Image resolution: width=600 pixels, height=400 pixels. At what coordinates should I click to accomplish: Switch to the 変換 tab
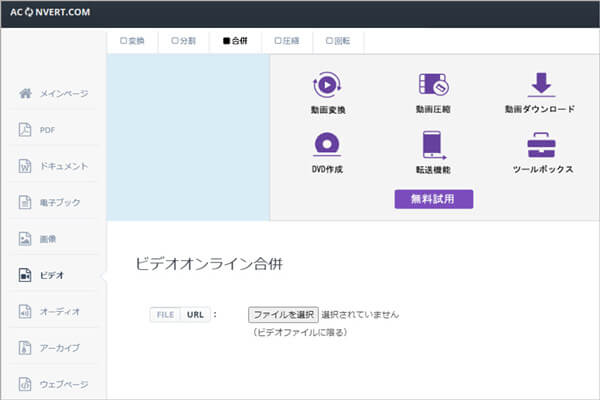[132, 41]
